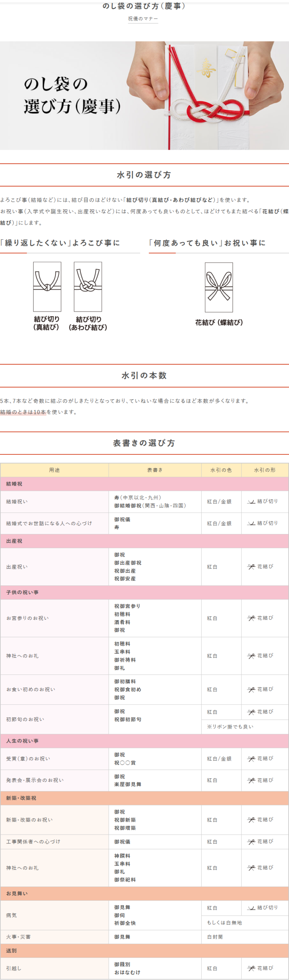Click the 発表会・展示会のお祝い cell

click(54, 781)
